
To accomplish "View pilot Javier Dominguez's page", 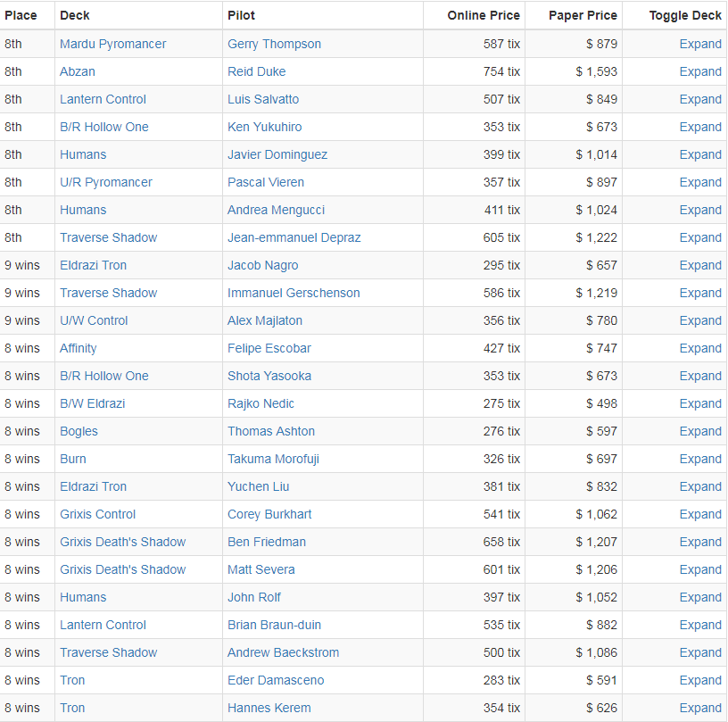I will pos(277,154).
